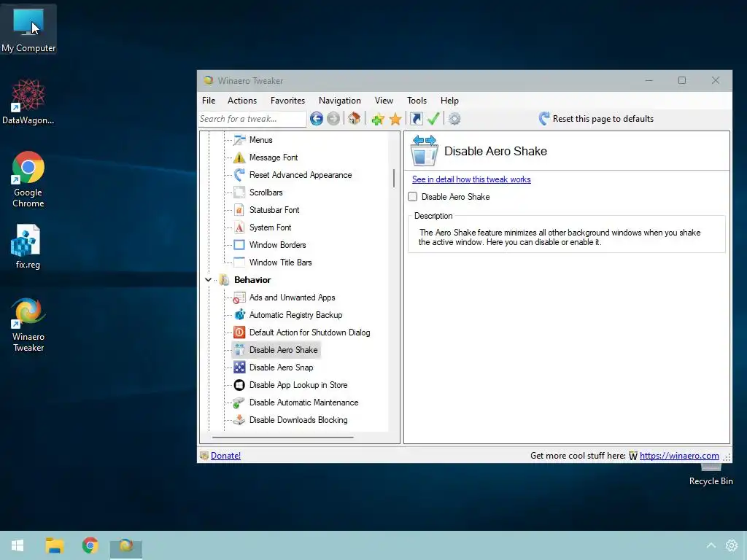
Task: Click the Scrollbars item icon
Action: tap(239, 192)
